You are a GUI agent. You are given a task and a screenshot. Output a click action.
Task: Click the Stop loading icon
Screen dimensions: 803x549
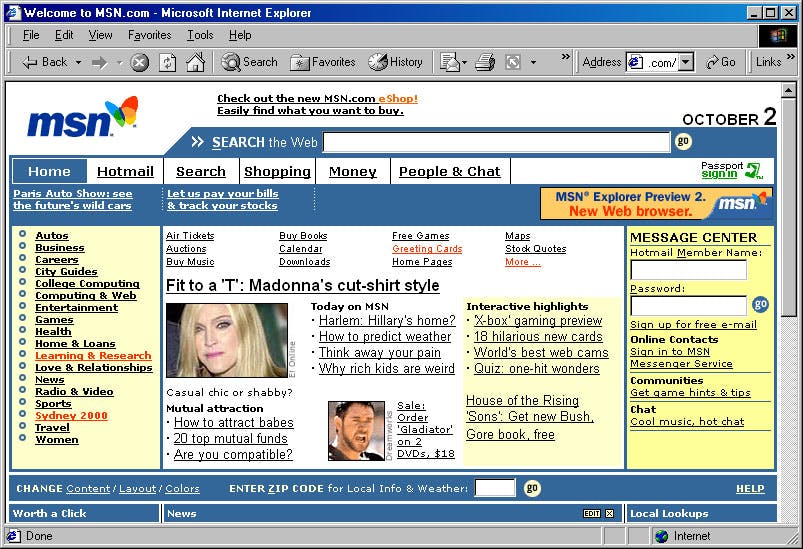click(x=139, y=62)
